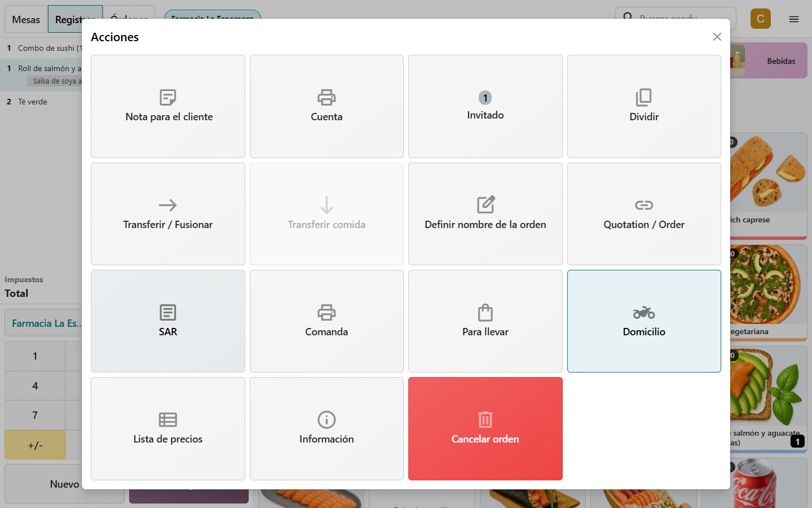The image size is (812, 508).
Task: Open user avatar C menu
Action: pos(761,19)
